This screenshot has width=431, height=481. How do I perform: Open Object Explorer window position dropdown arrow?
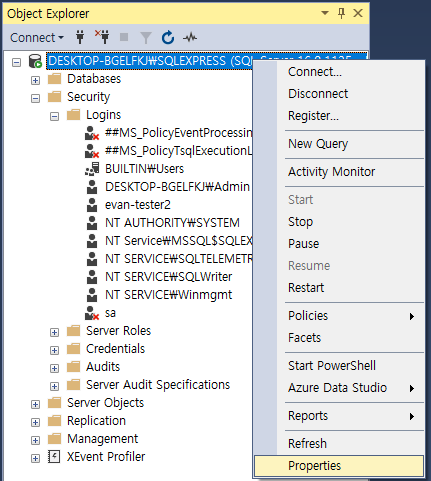[325, 13]
